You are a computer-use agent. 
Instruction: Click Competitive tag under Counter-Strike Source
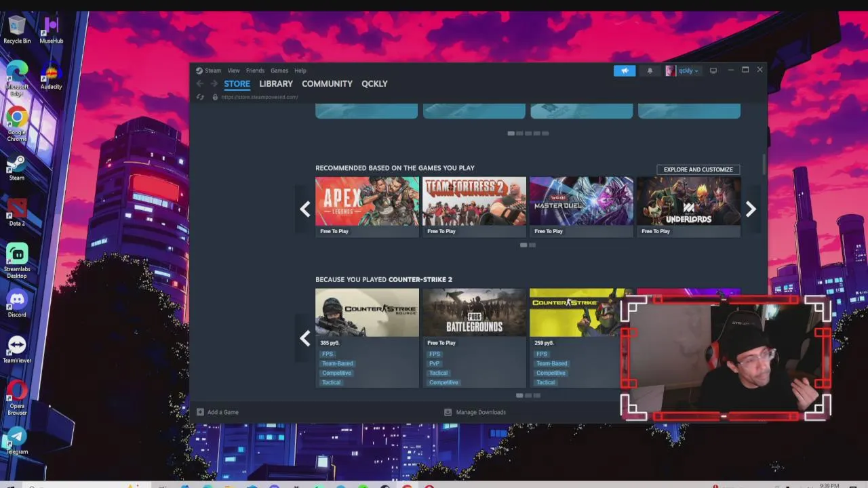coord(336,373)
